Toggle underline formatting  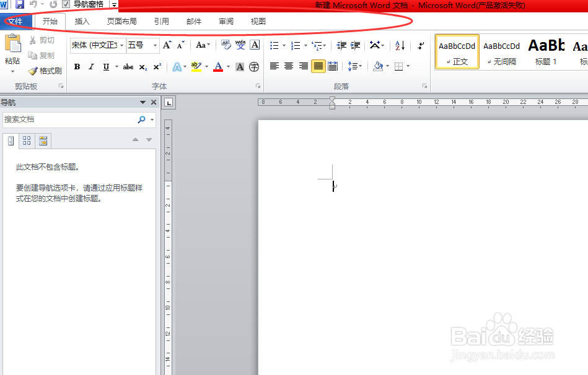(x=106, y=67)
